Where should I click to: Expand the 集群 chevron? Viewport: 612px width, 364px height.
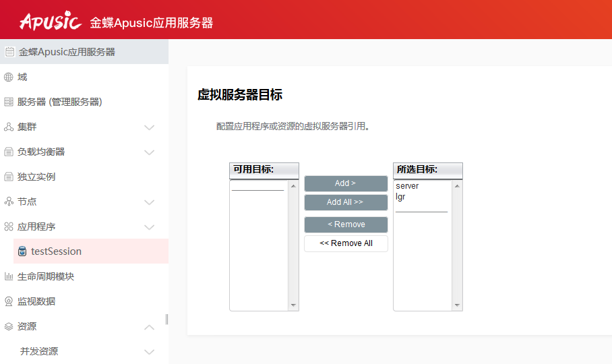[150, 127]
